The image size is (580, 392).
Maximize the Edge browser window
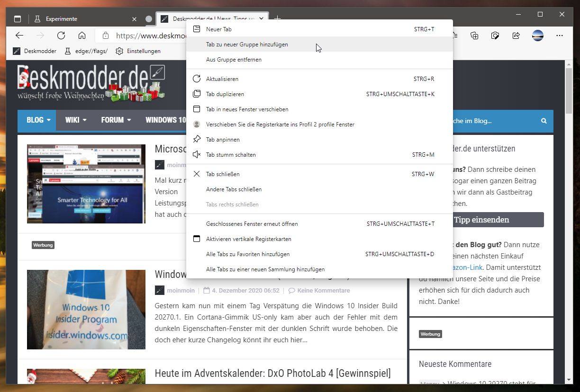540,15
